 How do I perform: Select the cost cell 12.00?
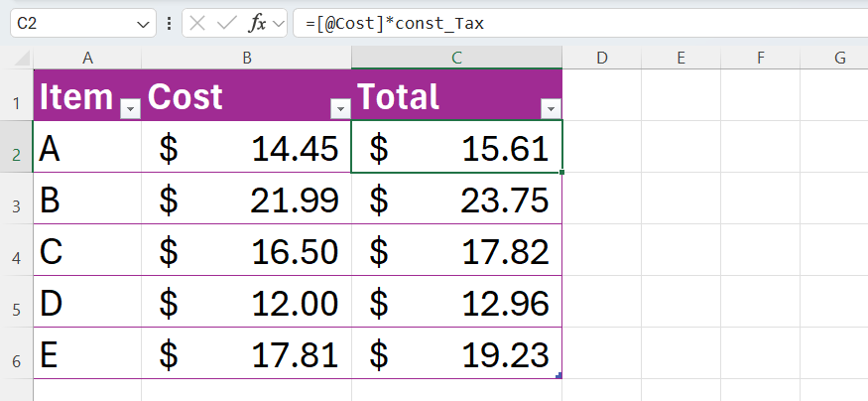247,302
